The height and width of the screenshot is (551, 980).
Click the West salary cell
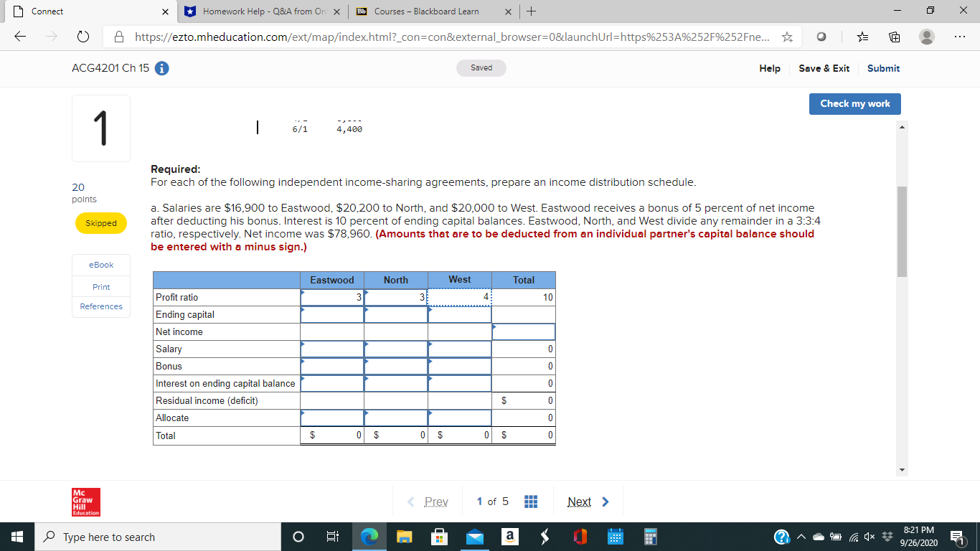point(460,349)
